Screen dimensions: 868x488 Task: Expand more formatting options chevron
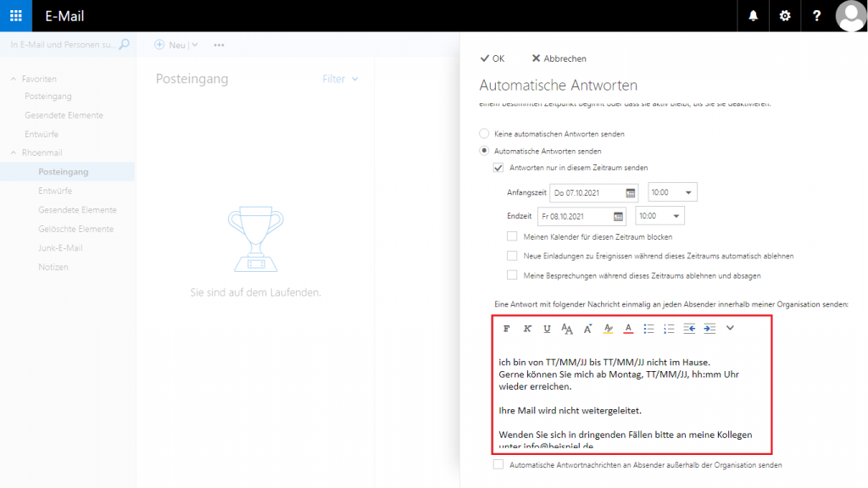click(730, 328)
